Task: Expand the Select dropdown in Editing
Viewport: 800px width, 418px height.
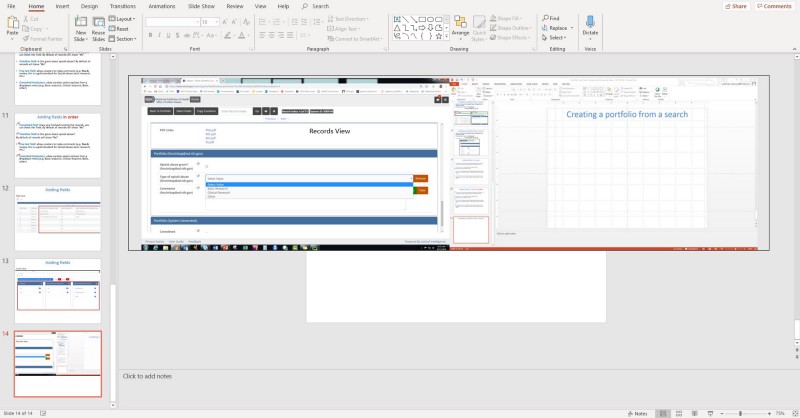Action: [557, 38]
